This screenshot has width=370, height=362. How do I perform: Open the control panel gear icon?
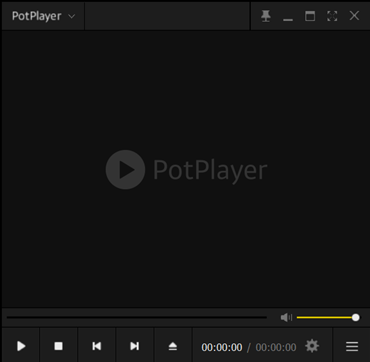tap(312, 346)
